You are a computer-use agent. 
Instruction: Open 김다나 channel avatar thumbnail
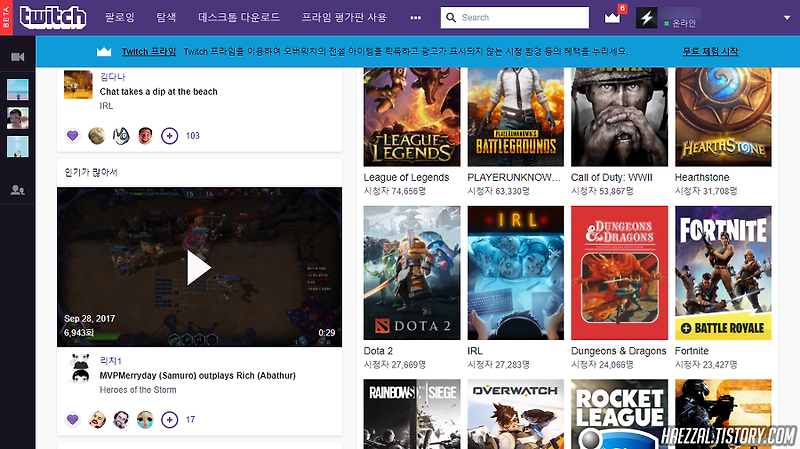coord(78,85)
